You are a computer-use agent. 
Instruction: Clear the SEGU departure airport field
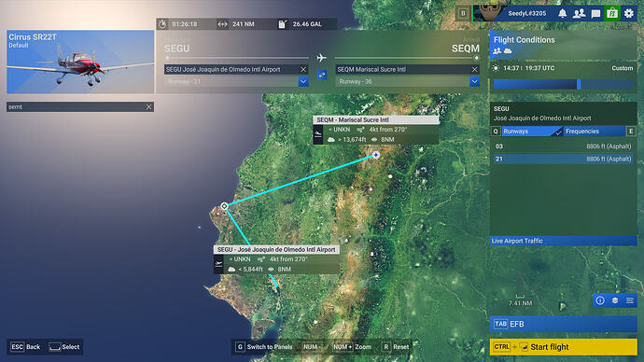[x=303, y=69]
